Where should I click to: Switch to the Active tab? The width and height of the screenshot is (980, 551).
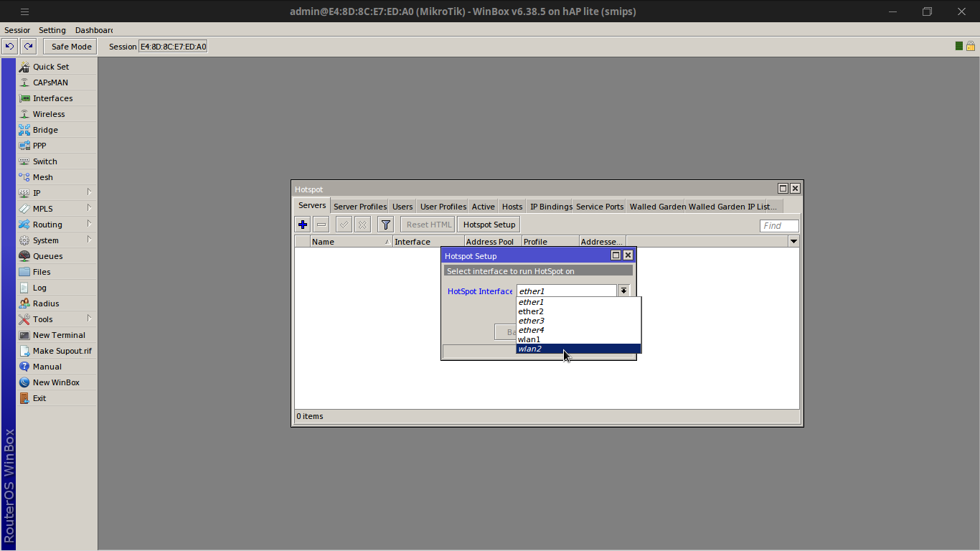click(483, 207)
